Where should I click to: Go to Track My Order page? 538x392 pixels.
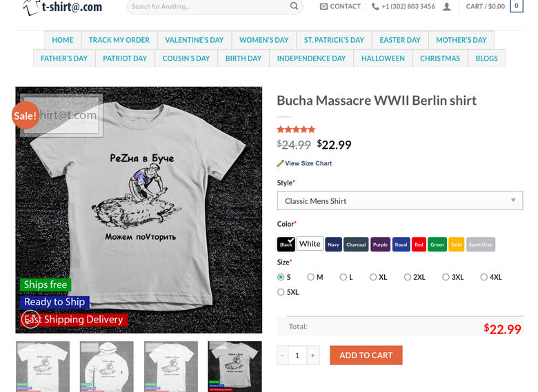click(119, 40)
